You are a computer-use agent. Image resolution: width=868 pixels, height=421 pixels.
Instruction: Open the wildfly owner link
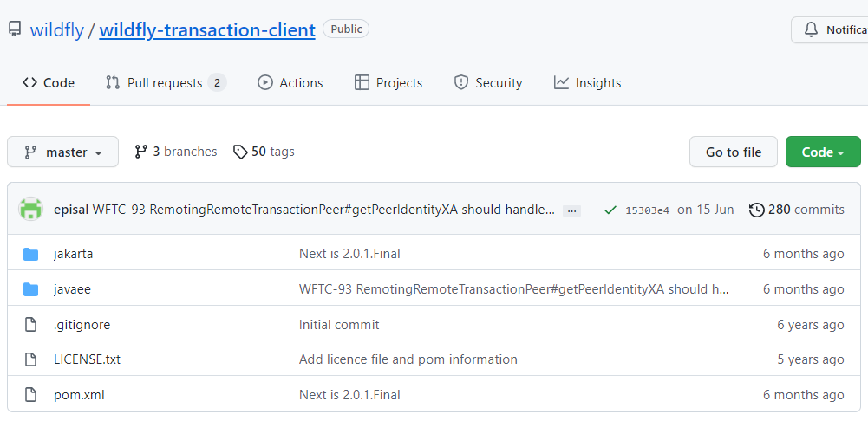[x=56, y=29]
